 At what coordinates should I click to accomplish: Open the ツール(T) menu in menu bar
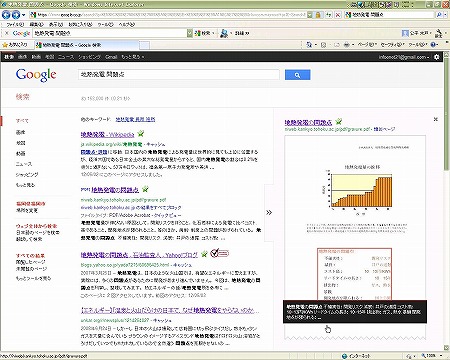[106, 25]
